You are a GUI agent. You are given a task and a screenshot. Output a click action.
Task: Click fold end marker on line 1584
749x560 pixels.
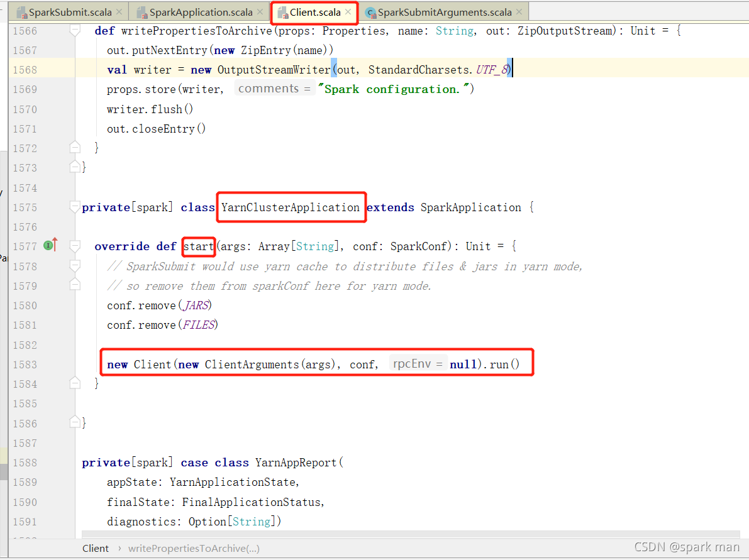click(x=75, y=383)
